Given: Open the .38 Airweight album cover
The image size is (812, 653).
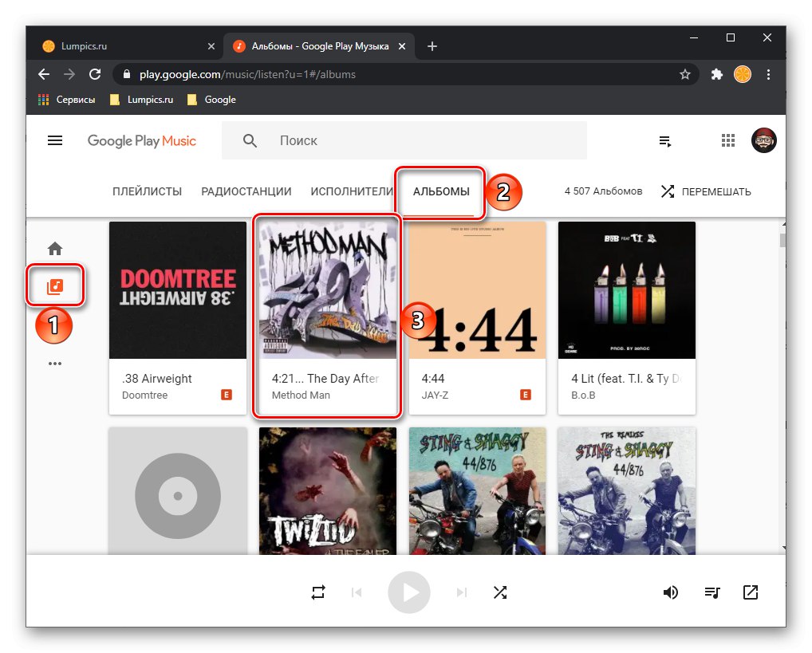Looking at the screenshot, I should click(178, 290).
